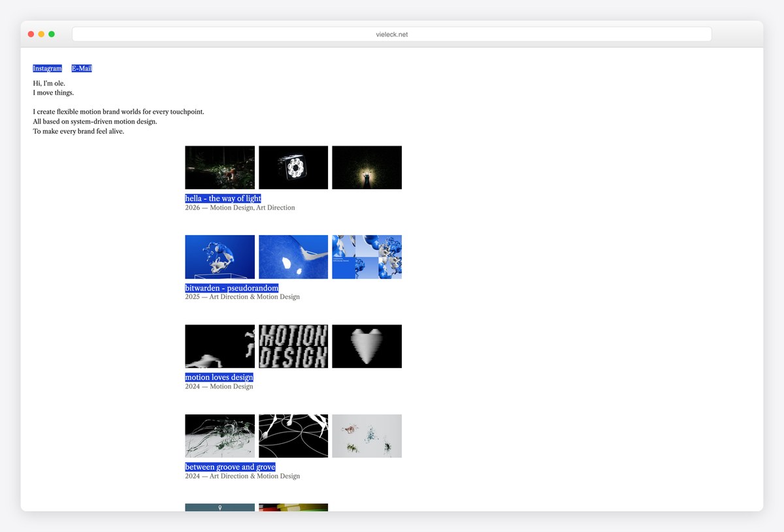Viewport: 784px width, 532px height.
Task: View the blue sculpture on cube thumbnail
Action: pos(220,257)
